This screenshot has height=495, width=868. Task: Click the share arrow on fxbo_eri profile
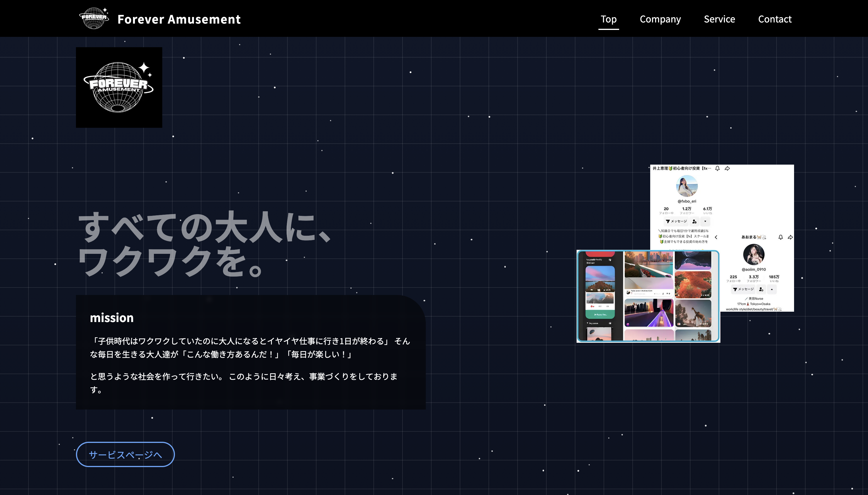point(727,168)
